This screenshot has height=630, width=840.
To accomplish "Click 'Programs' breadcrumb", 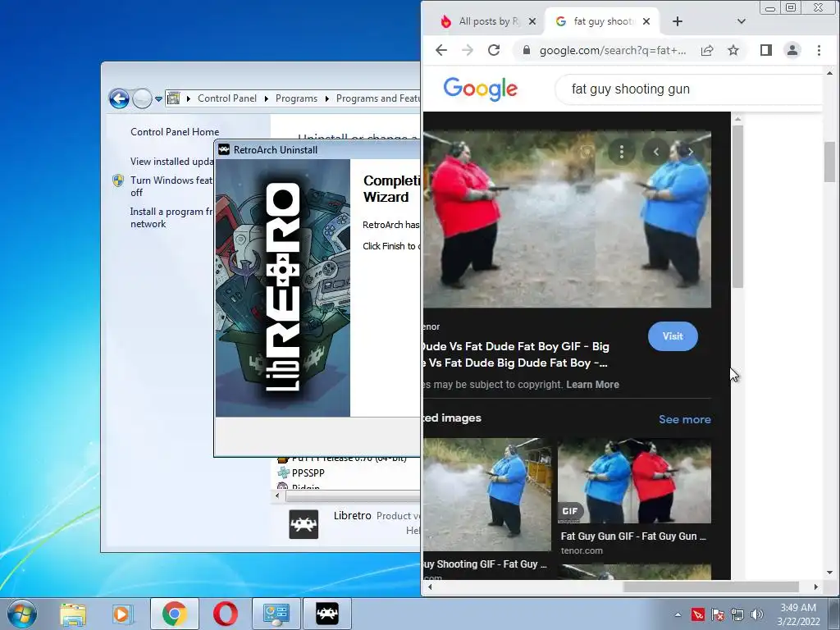I will 296,98.
